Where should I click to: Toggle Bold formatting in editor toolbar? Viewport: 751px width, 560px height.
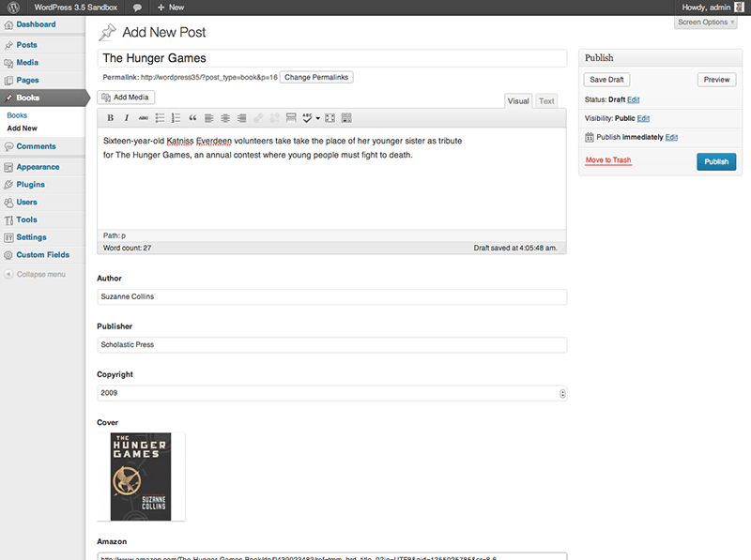click(110, 118)
